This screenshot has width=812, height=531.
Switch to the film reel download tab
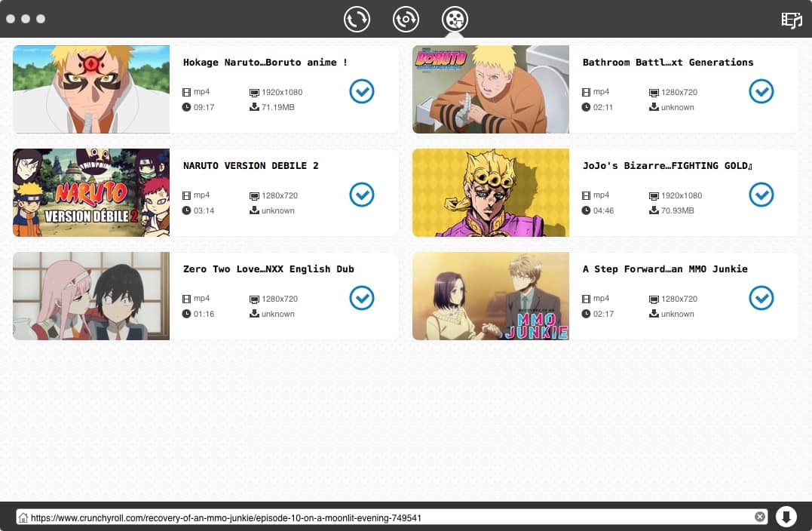click(455, 19)
